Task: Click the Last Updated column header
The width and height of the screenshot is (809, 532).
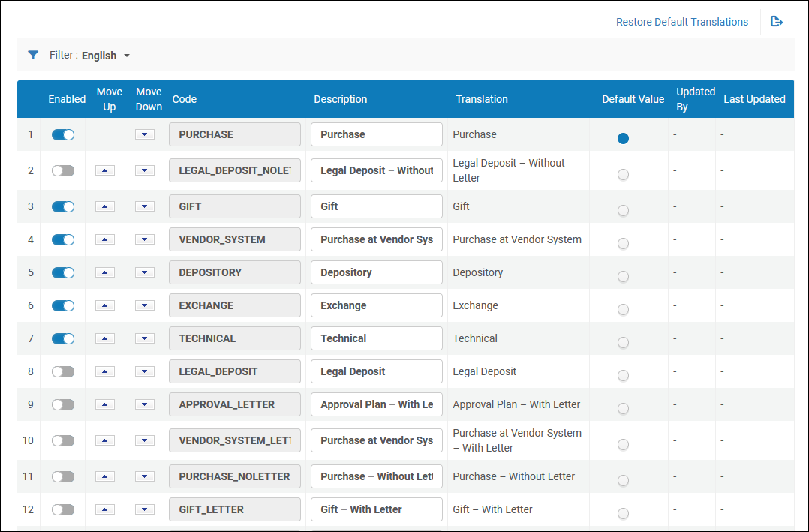Action: [754, 99]
